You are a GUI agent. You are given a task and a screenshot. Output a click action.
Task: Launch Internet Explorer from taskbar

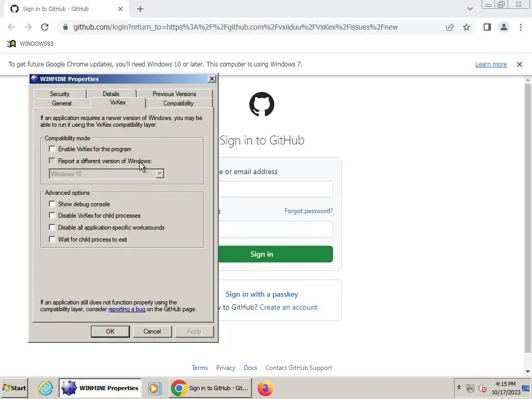[45, 388]
